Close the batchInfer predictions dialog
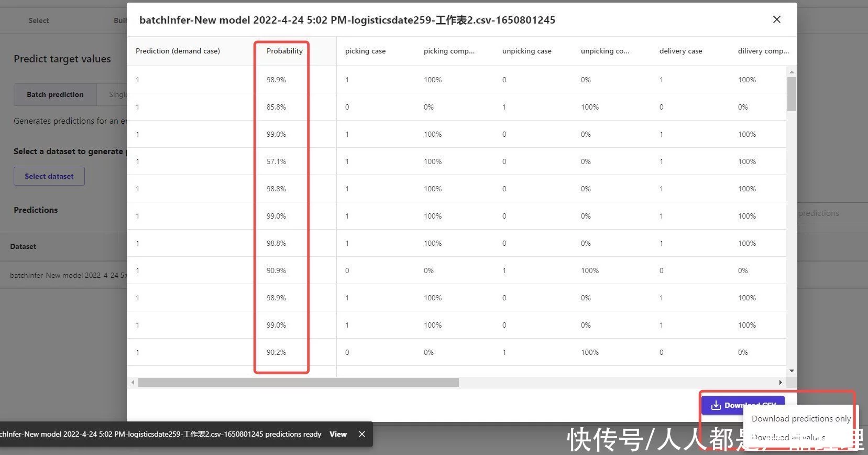The height and width of the screenshot is (455, 868). (776, 19)
